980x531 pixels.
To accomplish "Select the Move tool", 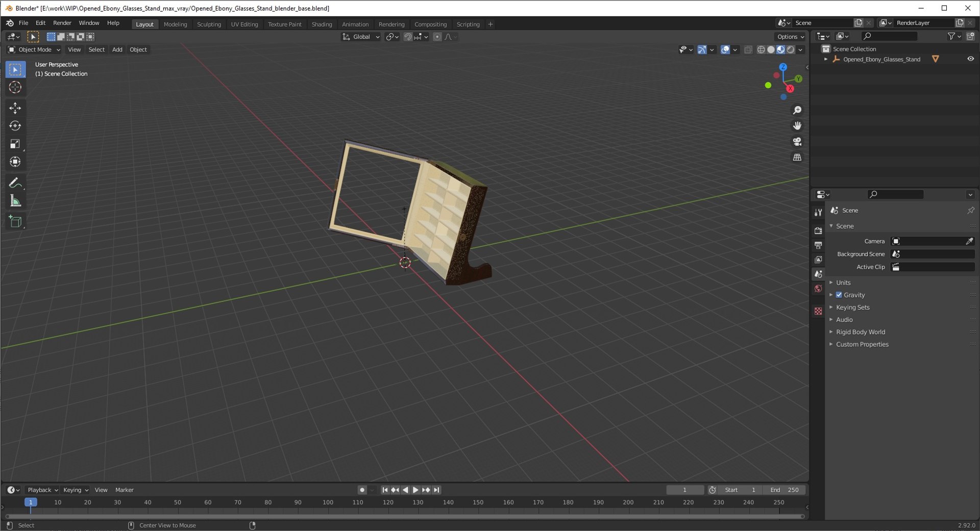I will click(x=15, y=108).
